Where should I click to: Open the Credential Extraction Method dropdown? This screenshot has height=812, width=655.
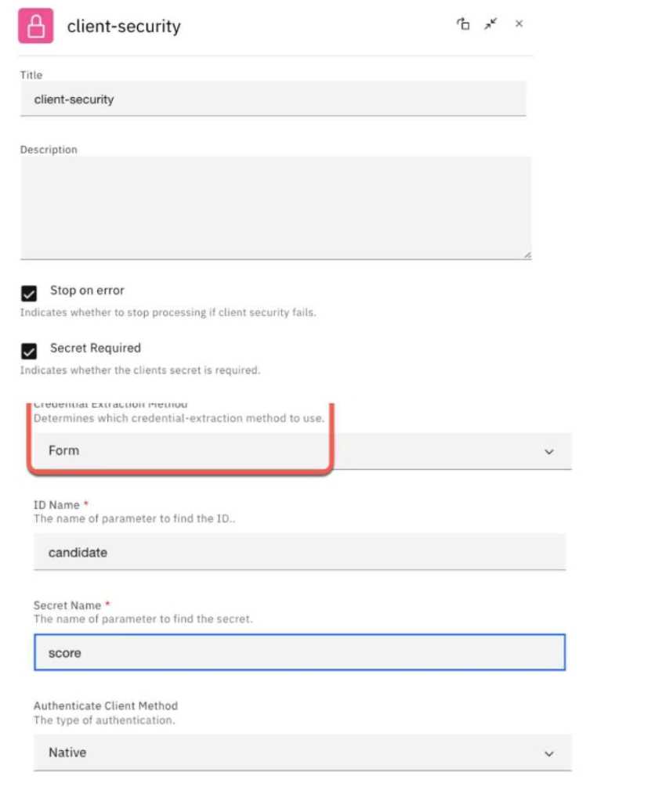point(302,451)
